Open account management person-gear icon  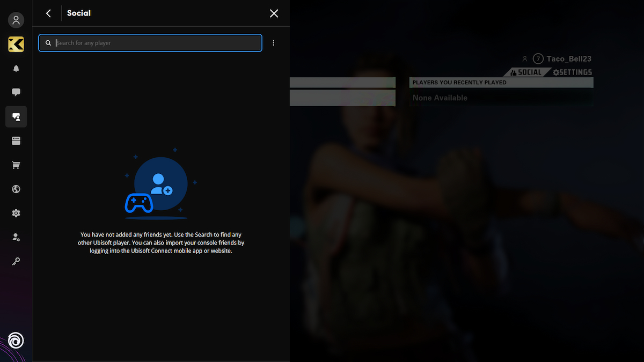pyautogui.click(x=16, y=237)
